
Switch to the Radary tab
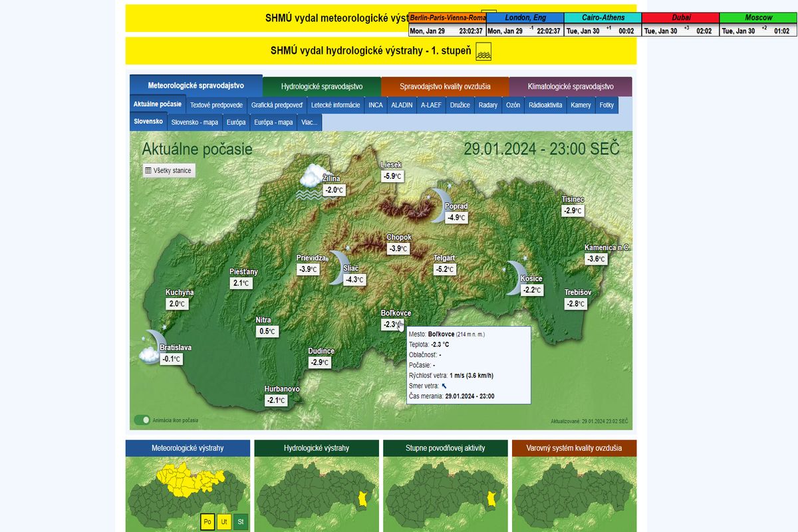(x=487, y=105)
